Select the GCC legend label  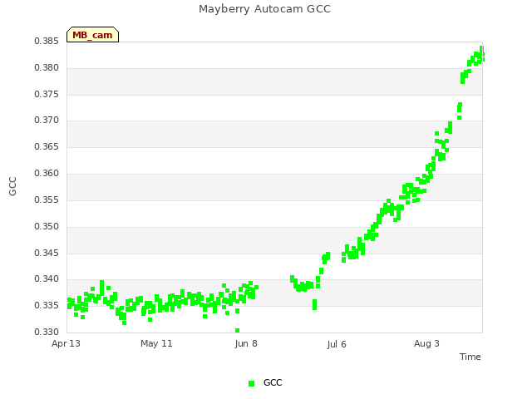(x=273, y=382)
